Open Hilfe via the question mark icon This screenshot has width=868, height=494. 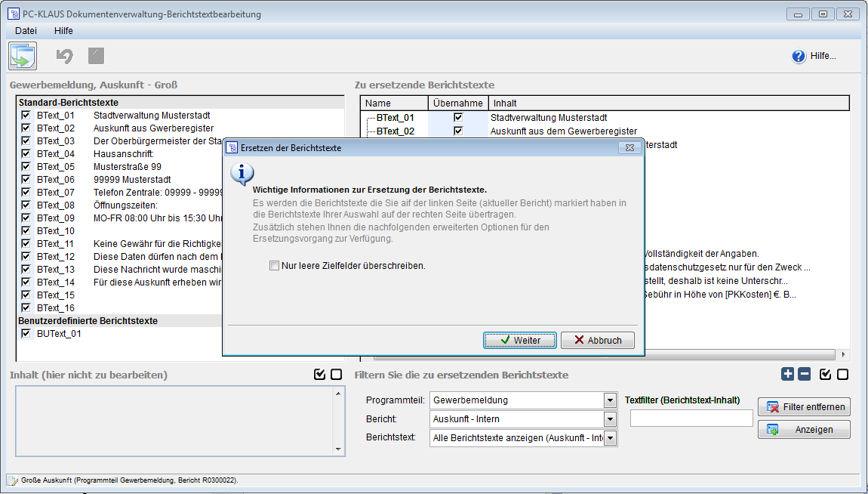tap(799, 56)
